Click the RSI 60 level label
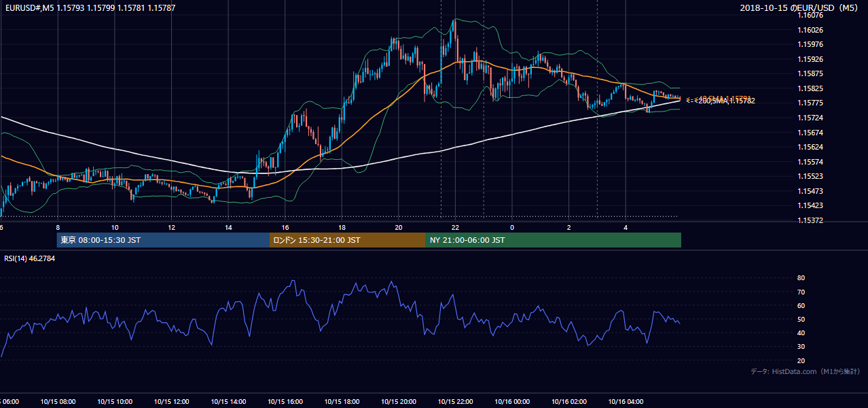This screenshot has height=408, width=868. coord(801,305)
